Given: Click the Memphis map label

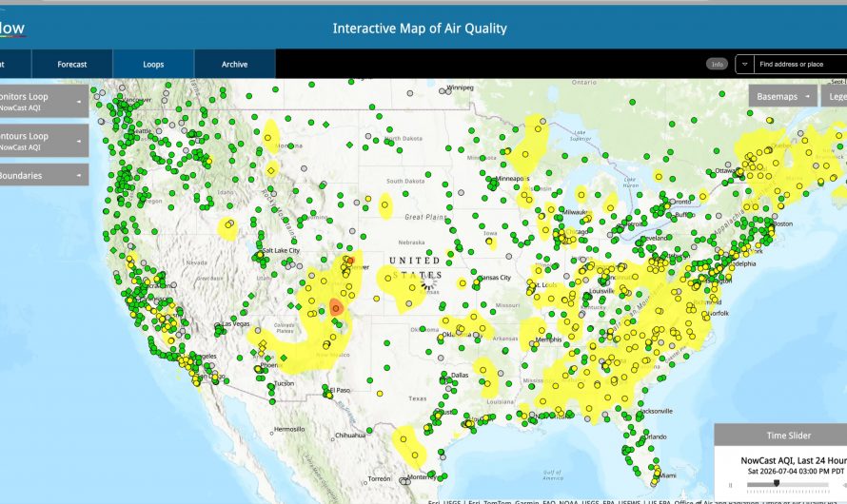Looking at the screenshot, I should [x=548, y=339].
